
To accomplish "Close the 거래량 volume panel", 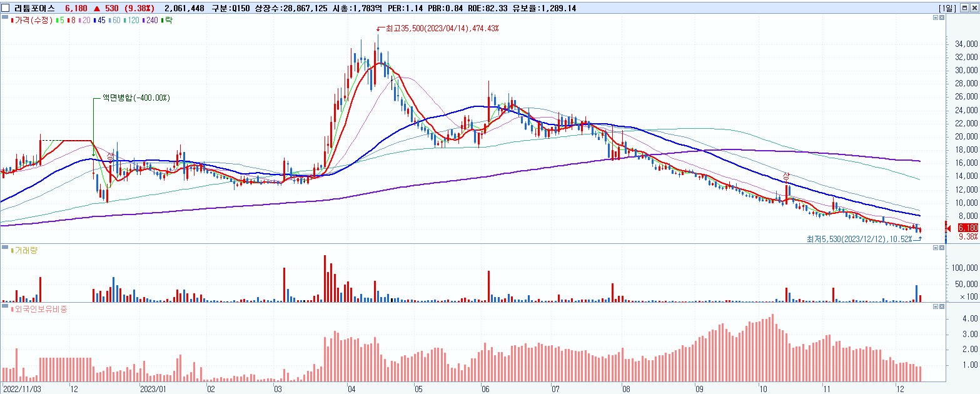I will click(942, 248).
